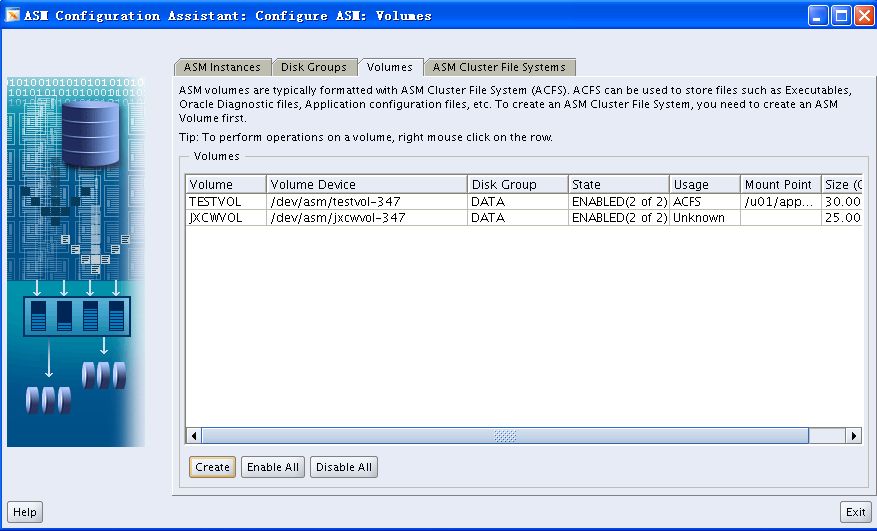The width and height of the screenshot is (877, 531).
Task: Click the Disk Group column header
Action: tap(518, 185)
